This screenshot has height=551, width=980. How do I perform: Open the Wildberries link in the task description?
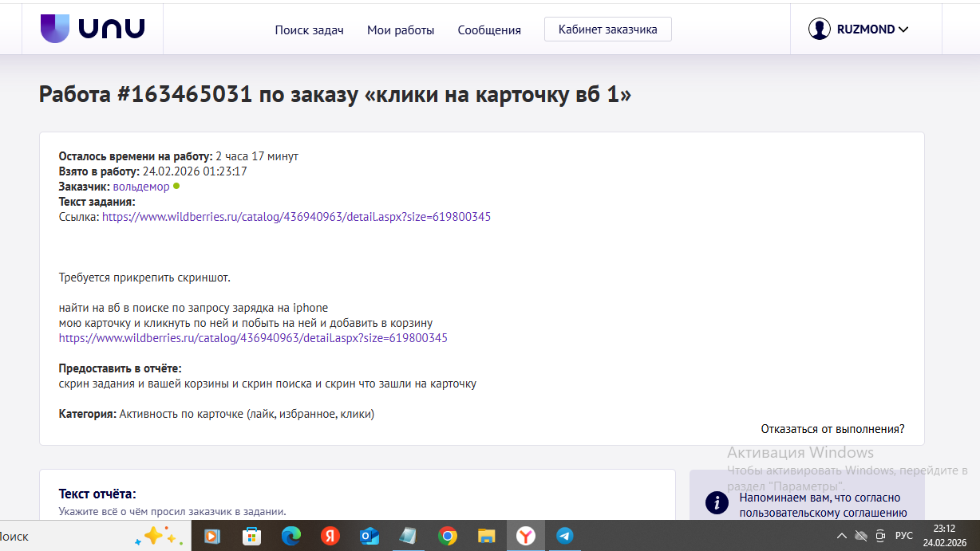click(253, 338)
